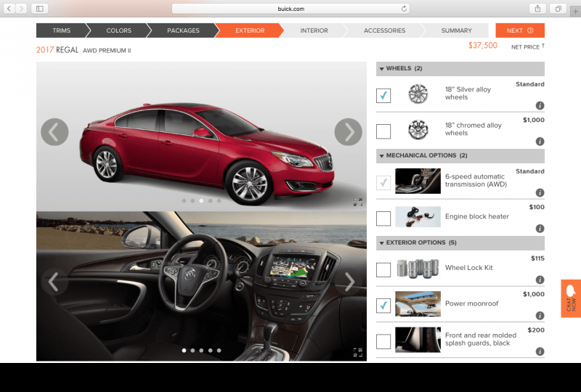Click transmission shifter thumbnail
Image resolution: width=581 pixels, height=392 pixels.
point(418,181)
